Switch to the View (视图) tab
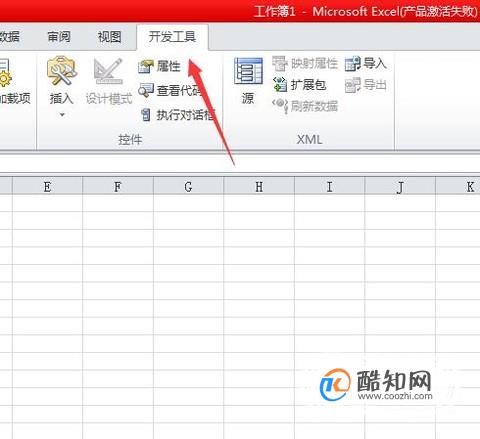 point(109,36)
